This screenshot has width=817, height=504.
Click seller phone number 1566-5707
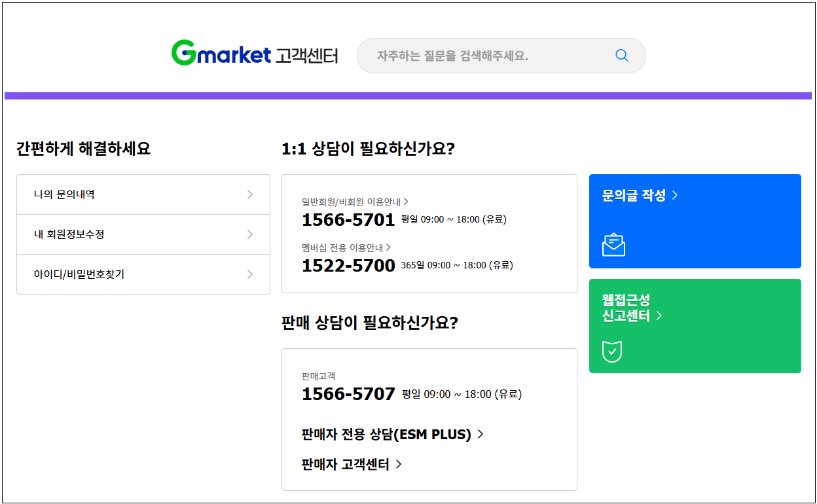point(348,394)
